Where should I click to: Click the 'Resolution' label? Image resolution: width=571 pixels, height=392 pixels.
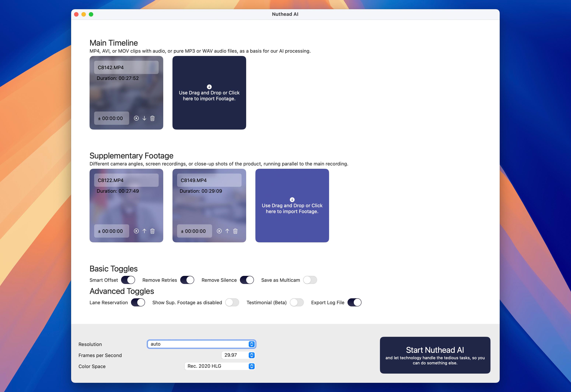(x=90, y=344)
